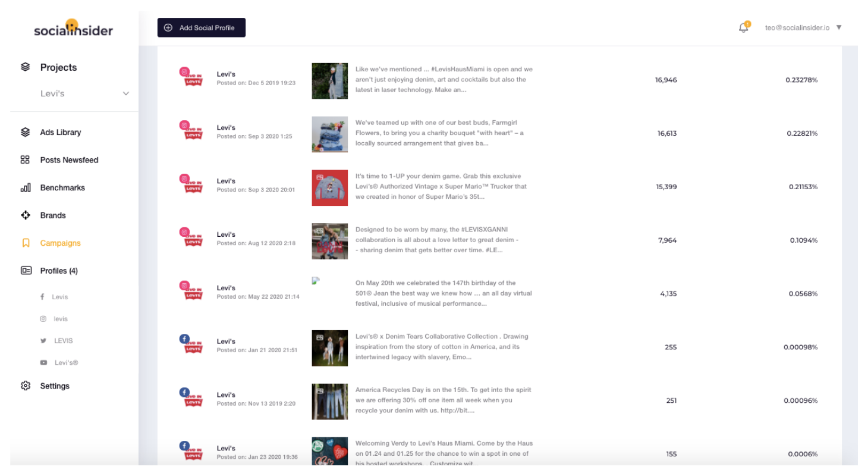Viewport: 868px width, 476px height.
Task: Open the #LEVISXGANNI post thumbnail
Action: coord(329,241)
